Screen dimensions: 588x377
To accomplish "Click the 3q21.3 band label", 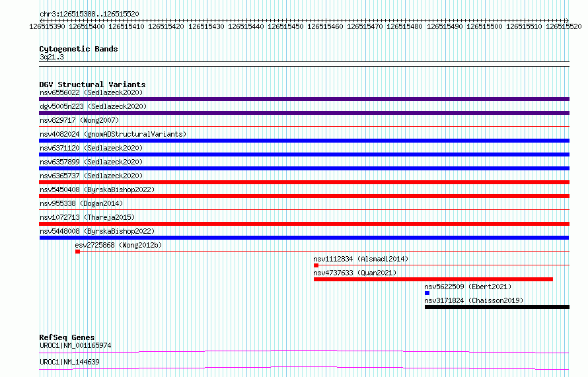I will tap(52, 57).
